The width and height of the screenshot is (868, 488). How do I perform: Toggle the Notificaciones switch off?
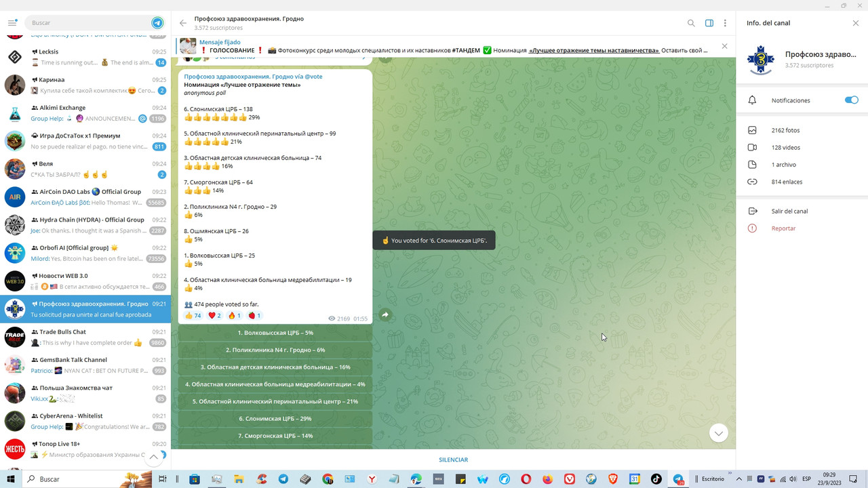click(x=852, y=100)
